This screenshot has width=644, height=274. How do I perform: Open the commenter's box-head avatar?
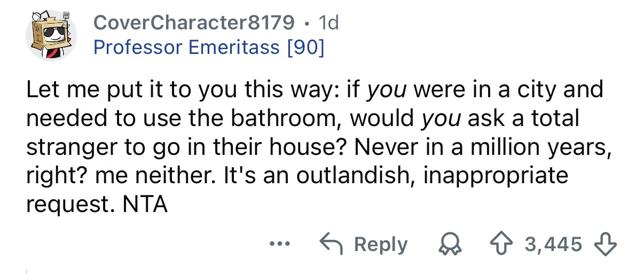point(51,36)
